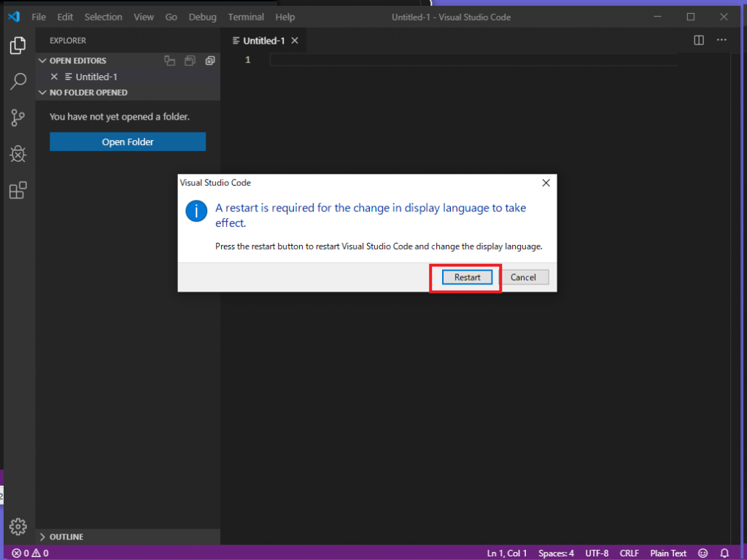Viewport: 747px width, 560px height.
Task: Select the Untitled-1 editor tab
Action: click(263, 41)
